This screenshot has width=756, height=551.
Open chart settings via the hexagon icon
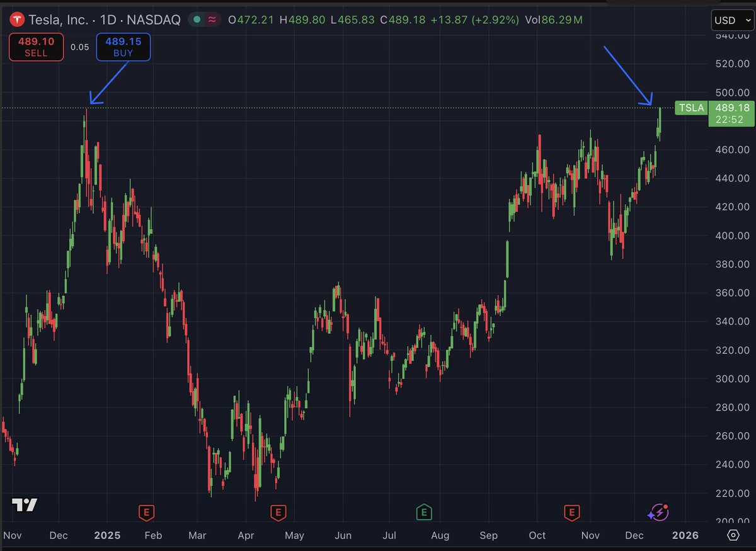pyautogui.click(x=733, y=535)
